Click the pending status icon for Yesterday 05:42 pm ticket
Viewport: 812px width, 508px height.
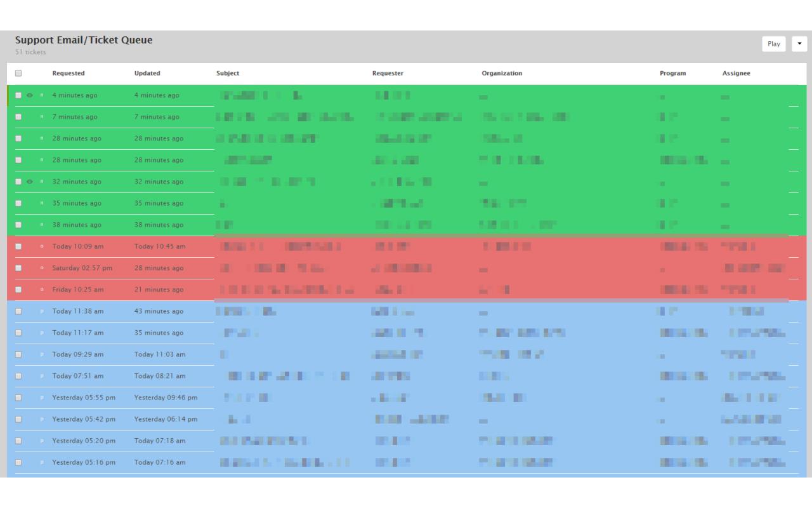click(x=42, y=419)
